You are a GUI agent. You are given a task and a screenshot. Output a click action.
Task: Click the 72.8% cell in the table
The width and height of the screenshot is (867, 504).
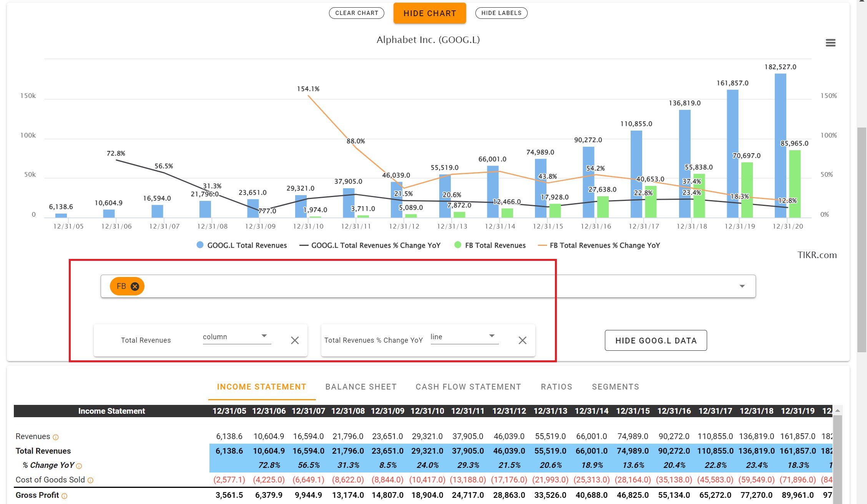pos(269,465)
